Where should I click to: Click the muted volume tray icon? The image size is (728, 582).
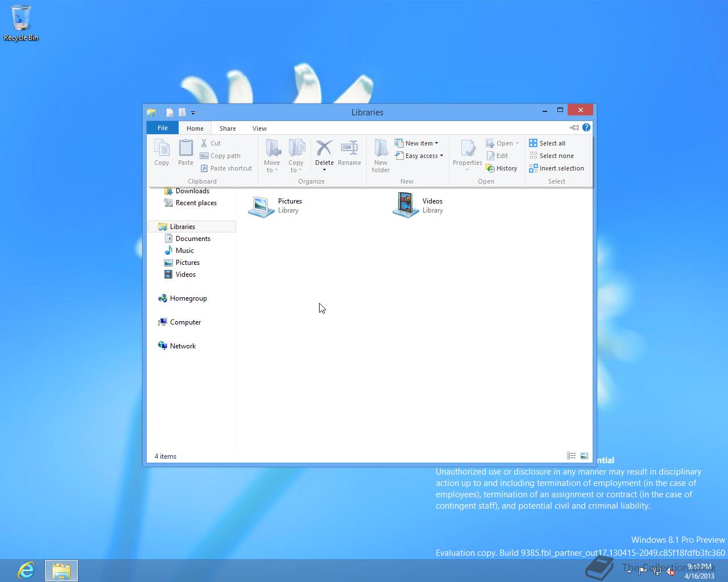click(670, 572)
